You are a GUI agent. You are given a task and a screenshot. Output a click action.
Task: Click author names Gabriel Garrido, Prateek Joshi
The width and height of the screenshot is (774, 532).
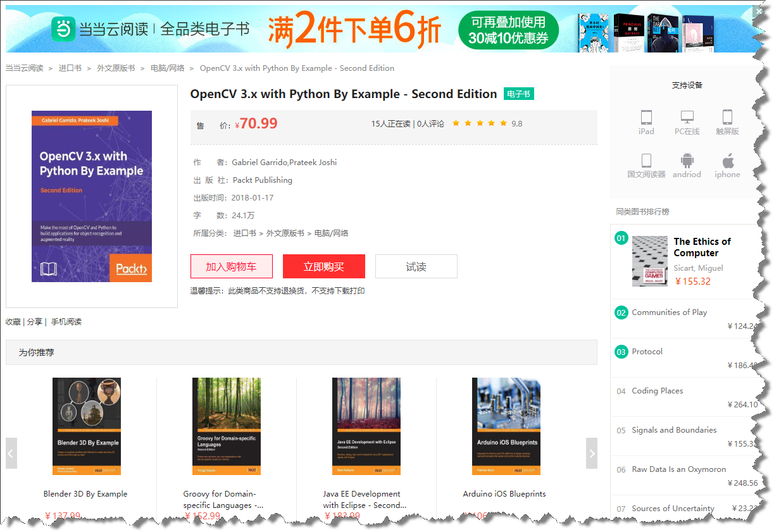pos(284,163)
